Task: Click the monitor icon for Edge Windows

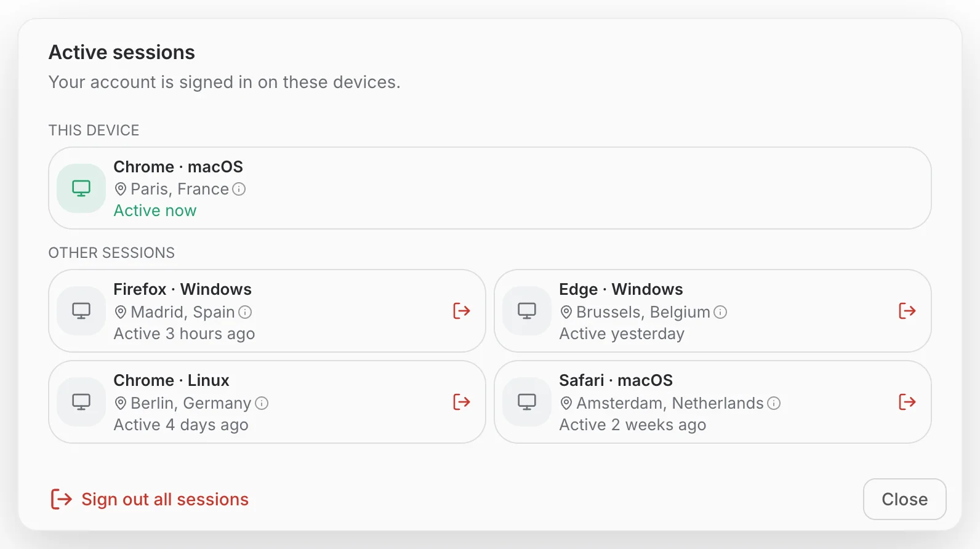Action: tap(527, 311)
